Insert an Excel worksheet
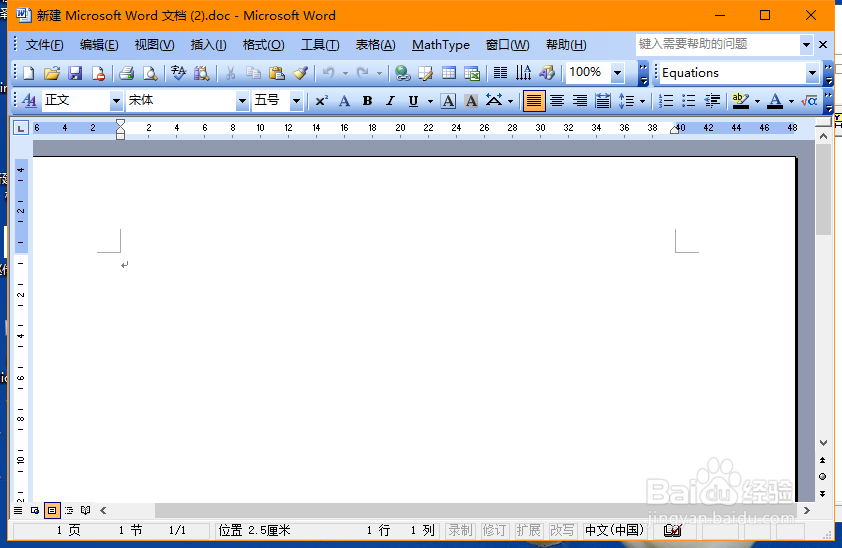This screenshot has width=842, height=548. [472, 73]
